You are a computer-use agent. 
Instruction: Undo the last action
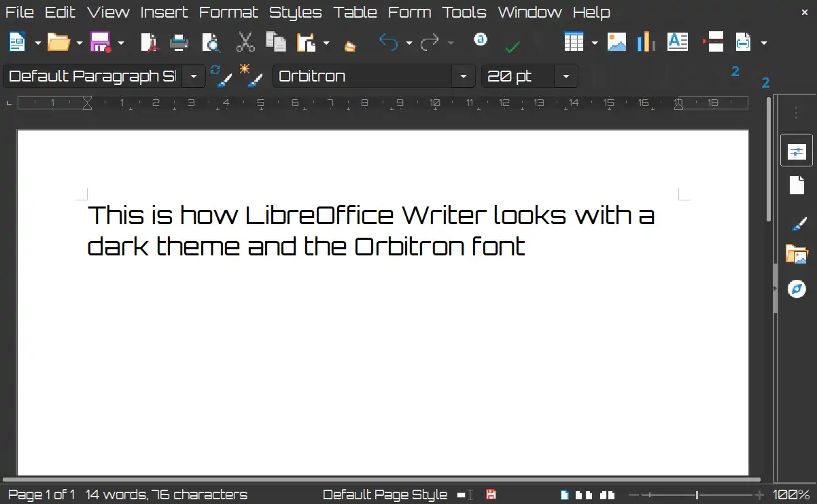(x=389, y=43)
